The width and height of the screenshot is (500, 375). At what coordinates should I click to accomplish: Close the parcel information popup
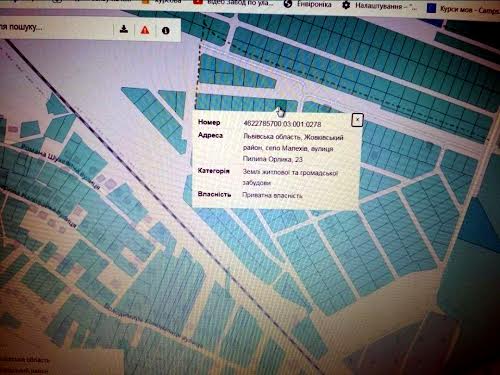pyautogui.click(x=357, y=120)
